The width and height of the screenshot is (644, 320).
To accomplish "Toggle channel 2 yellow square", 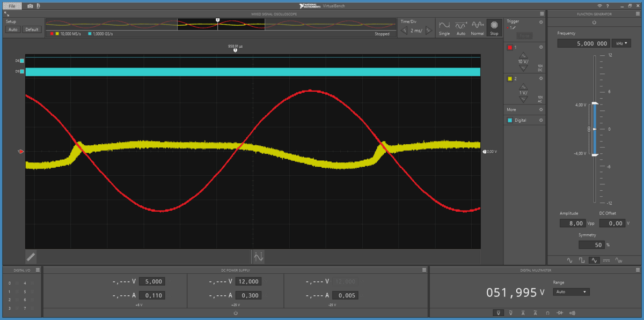I will click(x=510, y=79).
